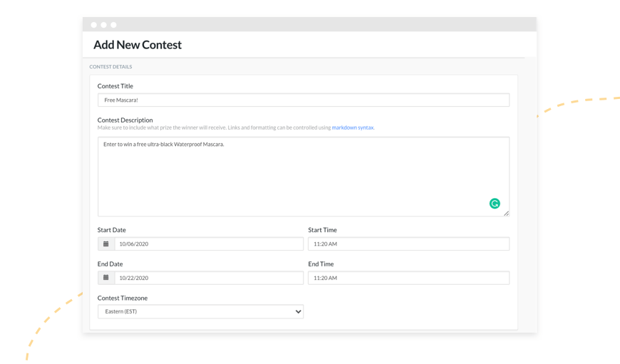Screen dimensions: 620x364
Task: Click the Grammarly icon in the description box
Action: [x=495, y=204]
